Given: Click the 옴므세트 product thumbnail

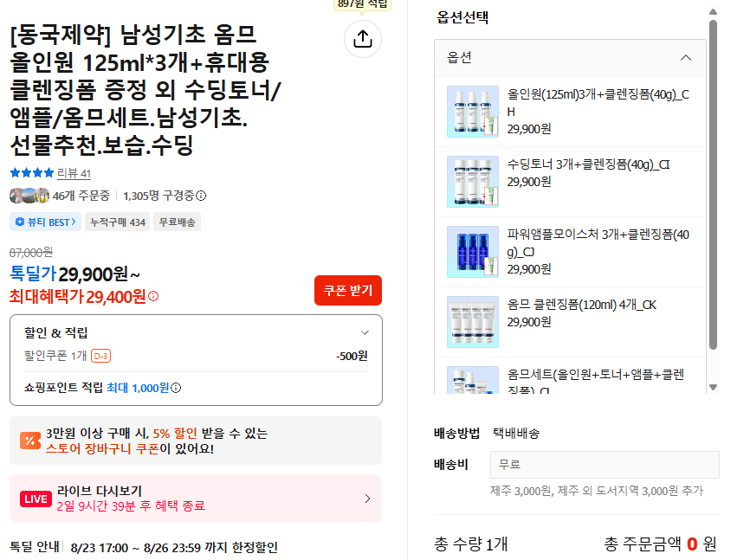Looking at the screenshot, I should [473, 380].
